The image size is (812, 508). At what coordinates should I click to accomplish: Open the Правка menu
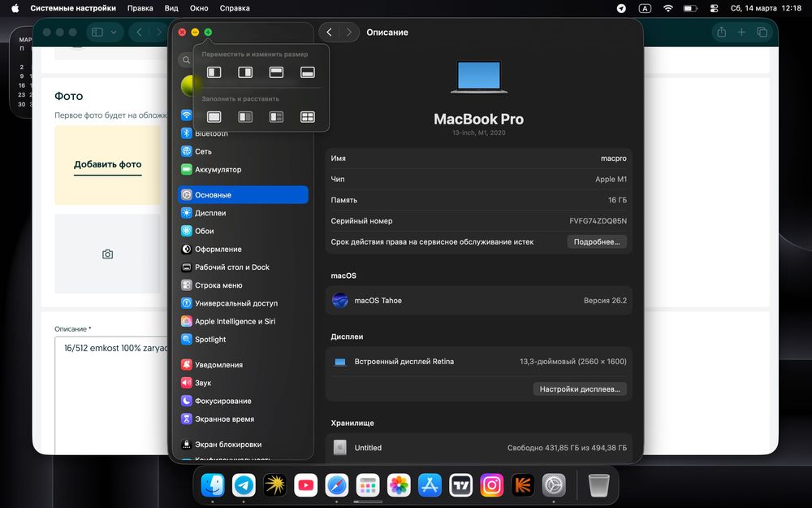[x=140, y=8]
